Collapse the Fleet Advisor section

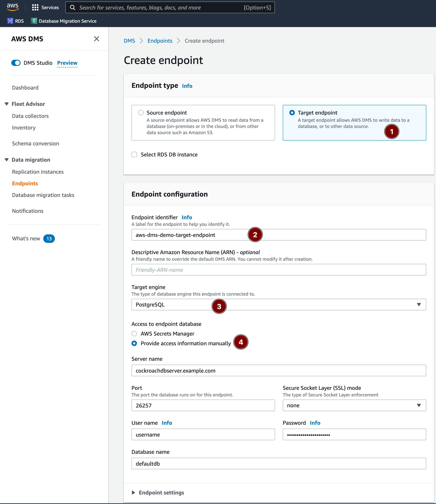(7, 104)
